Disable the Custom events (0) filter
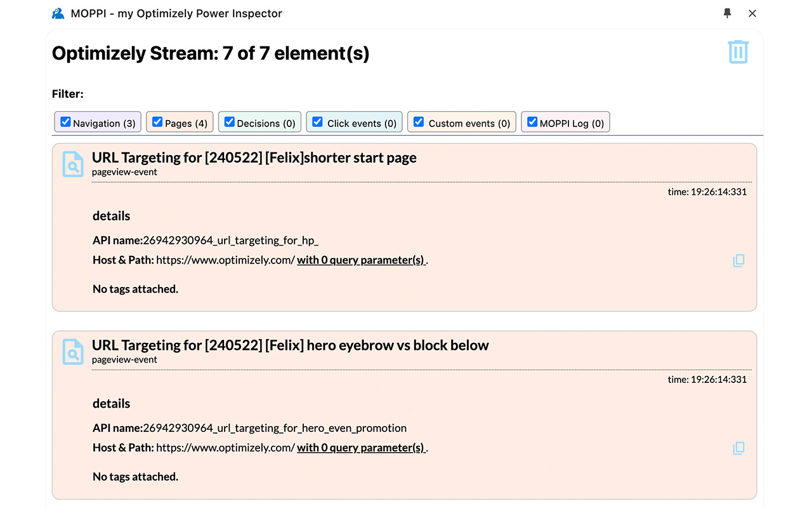The width and height of the screenshot is (812, 508). pyautogui.click(x=419, y=122)
